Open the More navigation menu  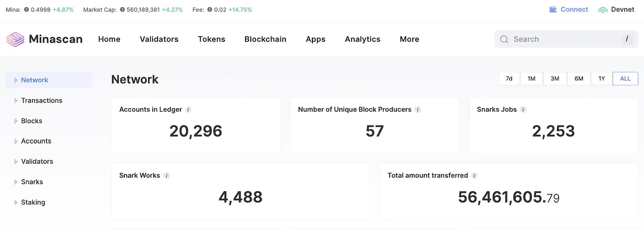[410, 39]
